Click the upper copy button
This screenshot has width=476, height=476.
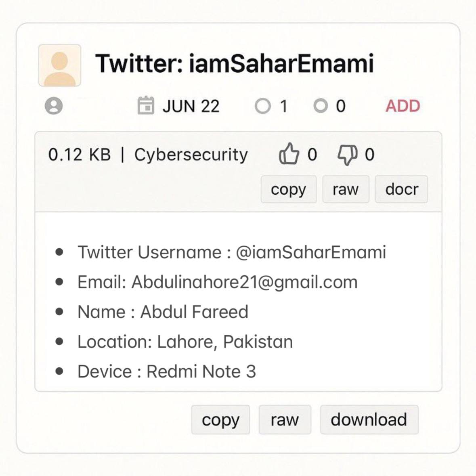(288, 189)
